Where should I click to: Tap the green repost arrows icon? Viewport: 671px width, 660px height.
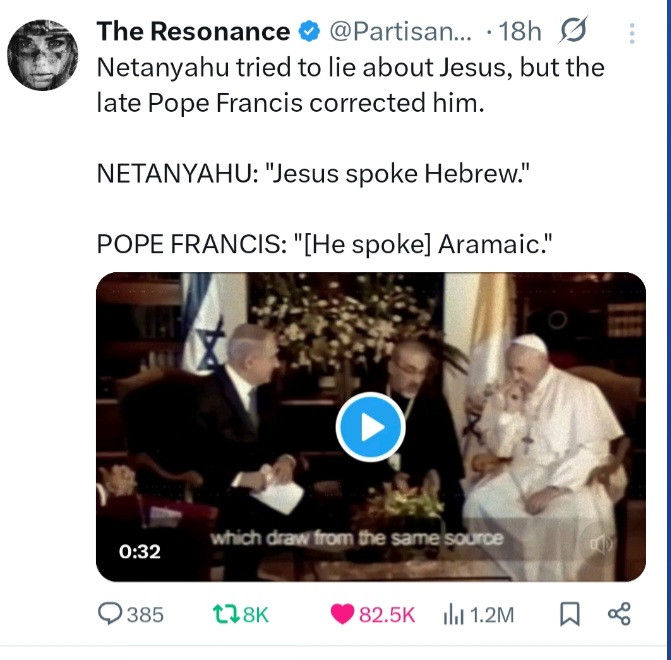[x=226, y=614]
